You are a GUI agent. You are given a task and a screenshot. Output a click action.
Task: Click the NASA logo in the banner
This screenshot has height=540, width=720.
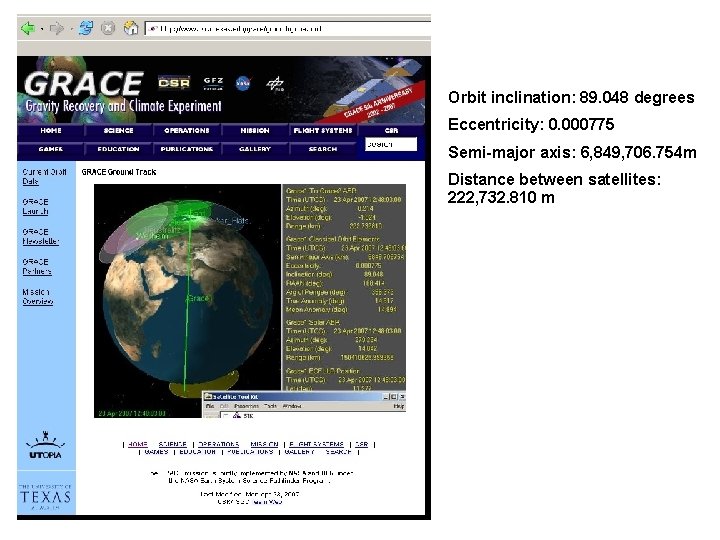243,83
